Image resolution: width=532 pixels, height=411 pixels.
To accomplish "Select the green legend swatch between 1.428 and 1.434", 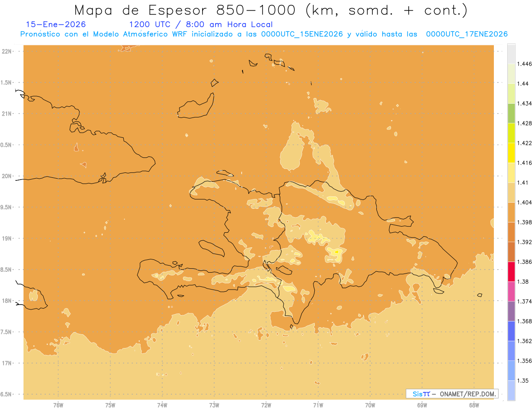I will click(511, 113).
